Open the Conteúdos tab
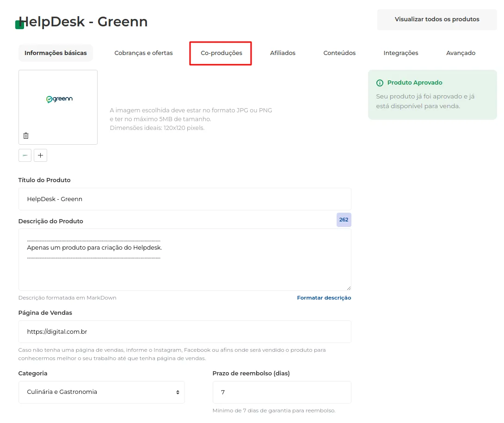Viewport: 504px width, 423px height. 339,53
